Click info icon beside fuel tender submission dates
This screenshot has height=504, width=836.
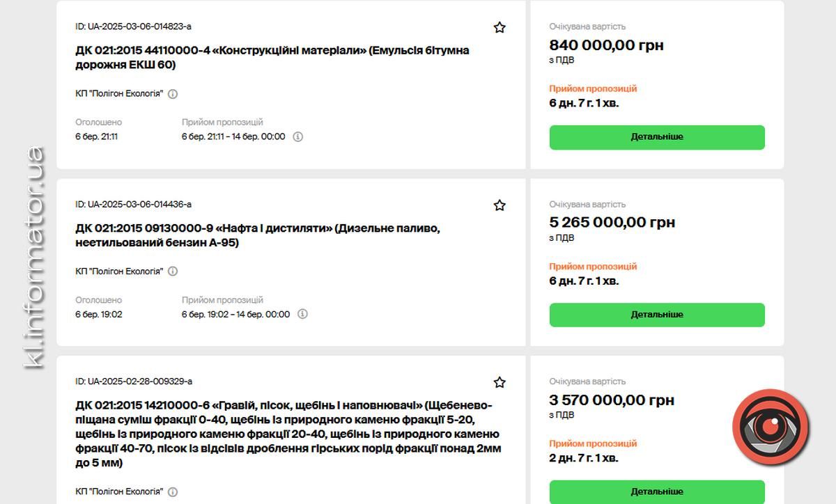302,314
